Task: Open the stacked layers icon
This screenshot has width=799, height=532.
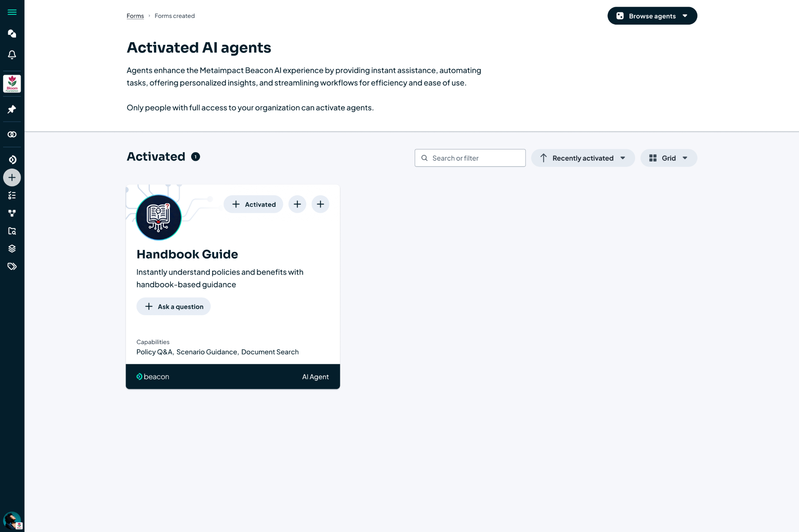Action: click(12, 248)
